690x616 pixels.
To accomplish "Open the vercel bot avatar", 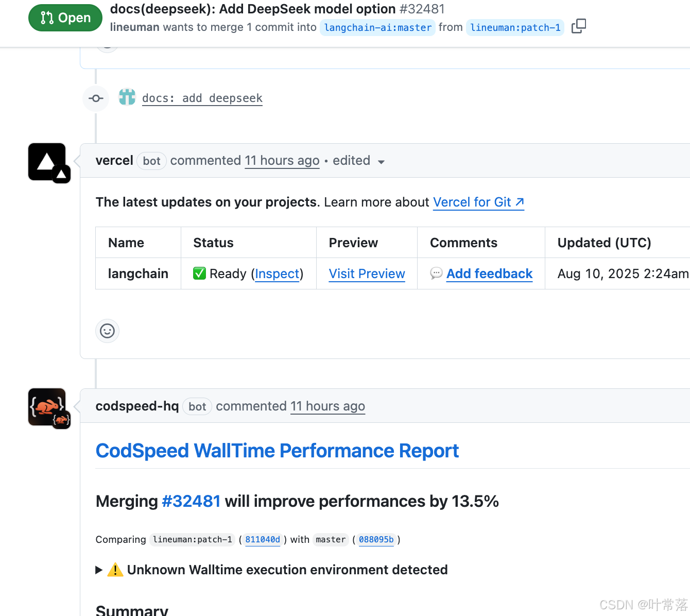I will pos(48,162).
